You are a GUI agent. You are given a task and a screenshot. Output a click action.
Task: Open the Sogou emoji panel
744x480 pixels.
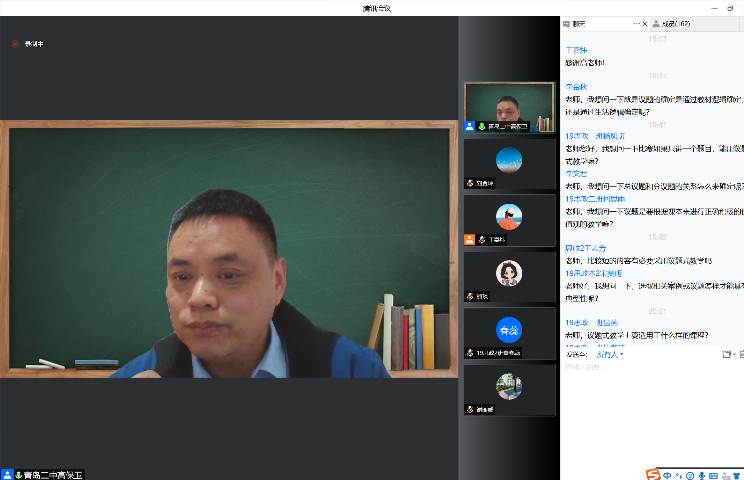[690, 473]
